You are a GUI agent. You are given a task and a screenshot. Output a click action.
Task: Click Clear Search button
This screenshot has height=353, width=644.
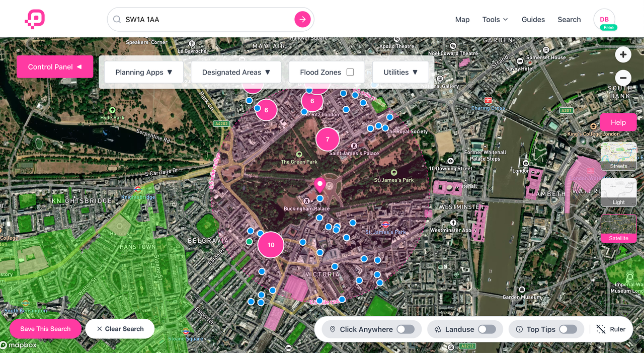pos(120,329)
